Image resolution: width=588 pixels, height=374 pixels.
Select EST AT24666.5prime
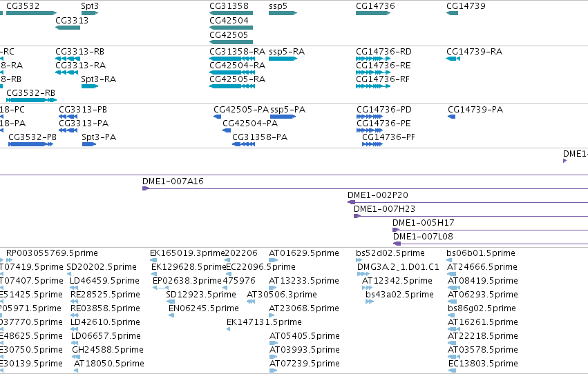point(452,274)
